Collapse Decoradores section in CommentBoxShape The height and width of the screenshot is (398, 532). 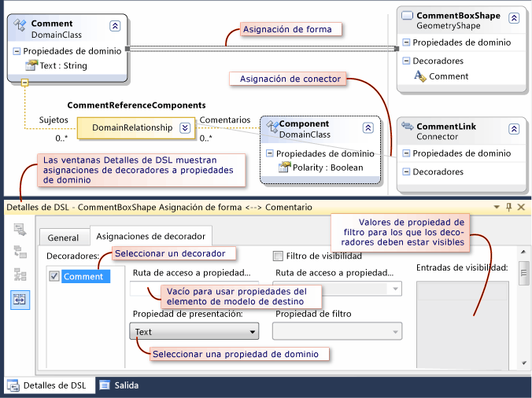pyautogui.click(x=406, y=61)
